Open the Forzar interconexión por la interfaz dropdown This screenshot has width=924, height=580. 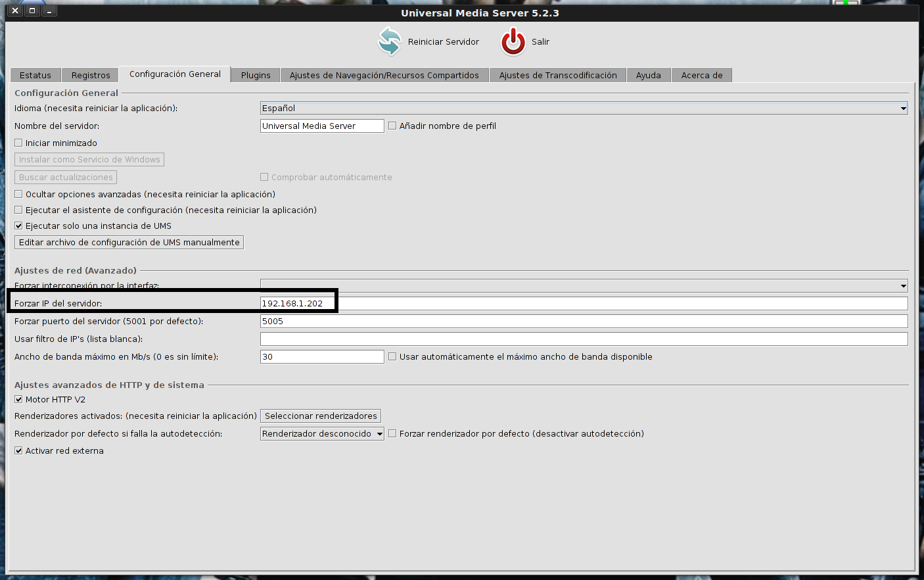584,285
